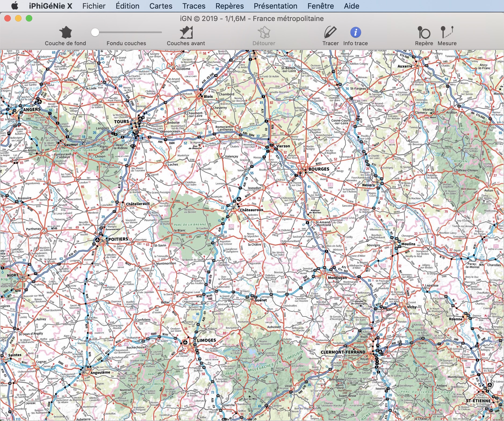Click the Détourer toolbar icon

(x=264, y=33)
